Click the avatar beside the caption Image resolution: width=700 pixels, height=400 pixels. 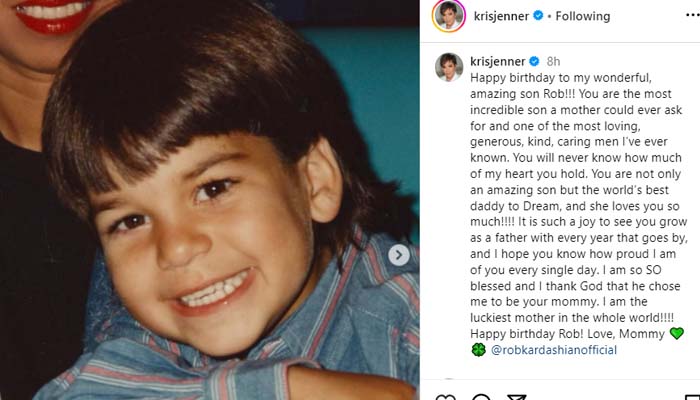click(x=449, y=66)
